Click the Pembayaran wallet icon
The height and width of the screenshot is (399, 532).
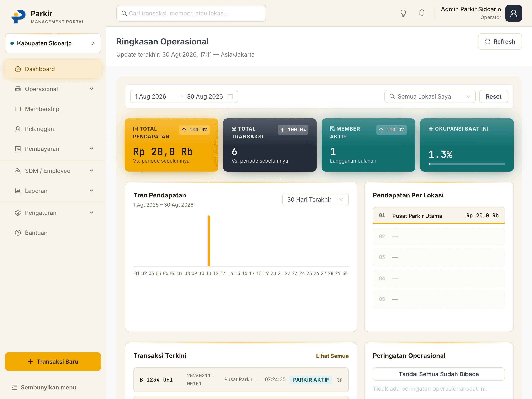(x=18, y=149)
